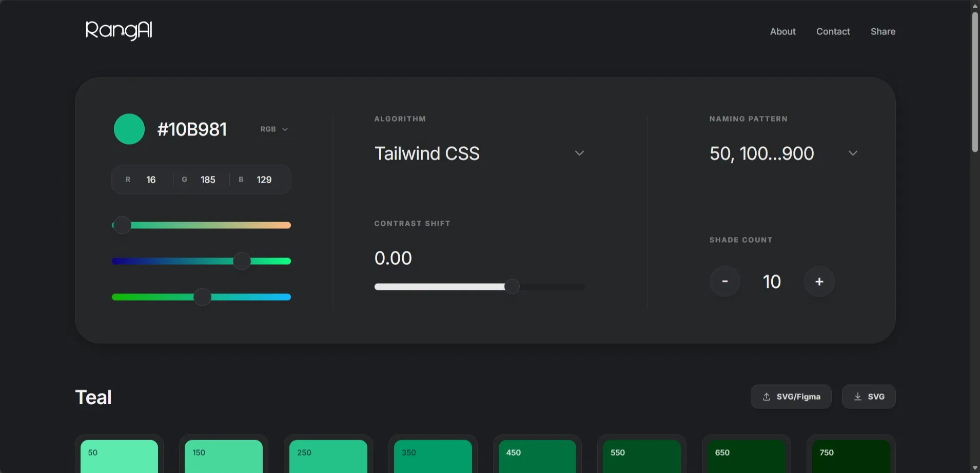Viewport: 980px width, 473px height.
Task: Click the green channel slider handle
Action: pos(242,261)
